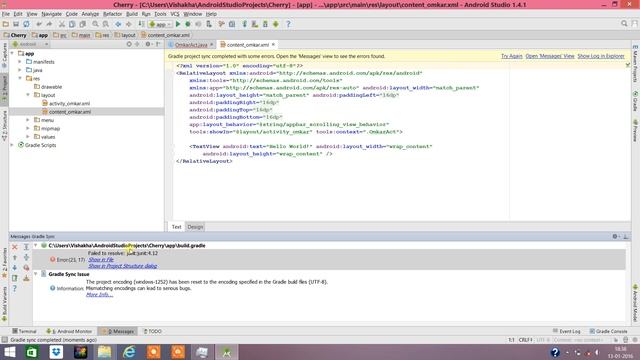Click the Save All disk icon
The image size is (640, 360).
[x=16, y=24]
